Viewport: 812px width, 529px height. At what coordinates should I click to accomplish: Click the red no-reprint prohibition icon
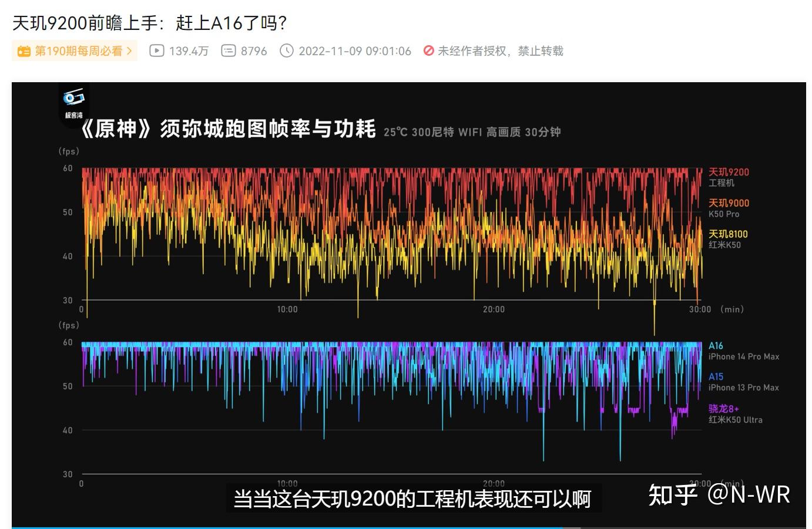click(428, 51)
